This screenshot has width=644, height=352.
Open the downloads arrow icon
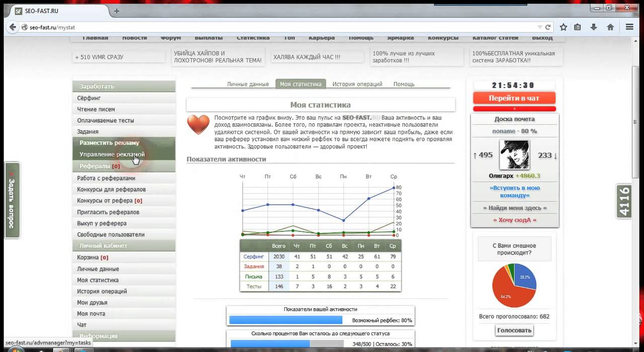pyautogui.click(x=594, y=27)
